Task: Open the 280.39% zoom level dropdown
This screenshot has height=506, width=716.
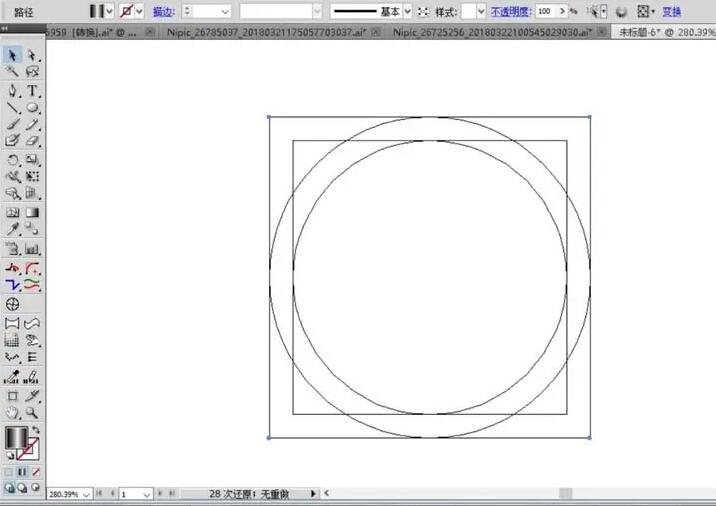Action: 86,495
